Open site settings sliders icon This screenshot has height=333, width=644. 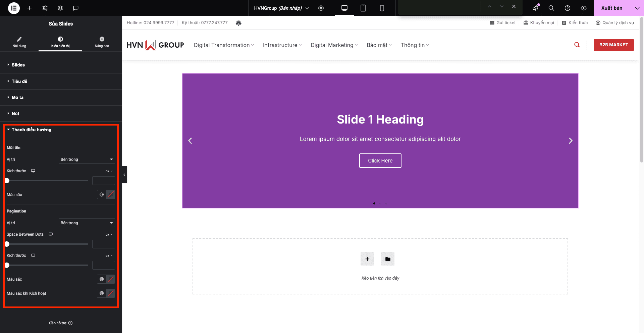(x=45, y=8)
